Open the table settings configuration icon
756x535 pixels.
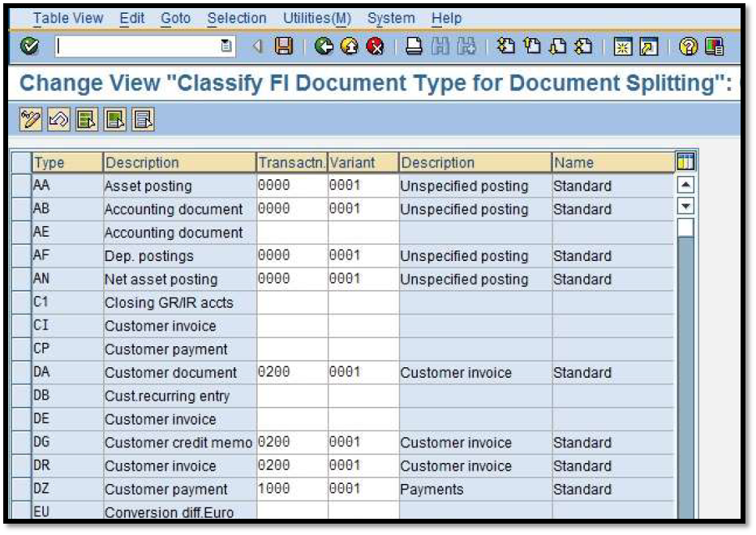pos(685,161)
